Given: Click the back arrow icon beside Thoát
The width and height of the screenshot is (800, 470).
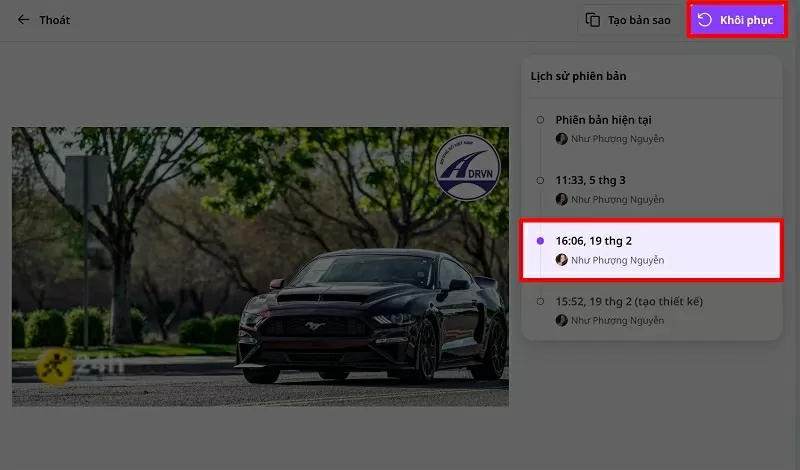Looking at the screenshot, I should click(23, 20).
